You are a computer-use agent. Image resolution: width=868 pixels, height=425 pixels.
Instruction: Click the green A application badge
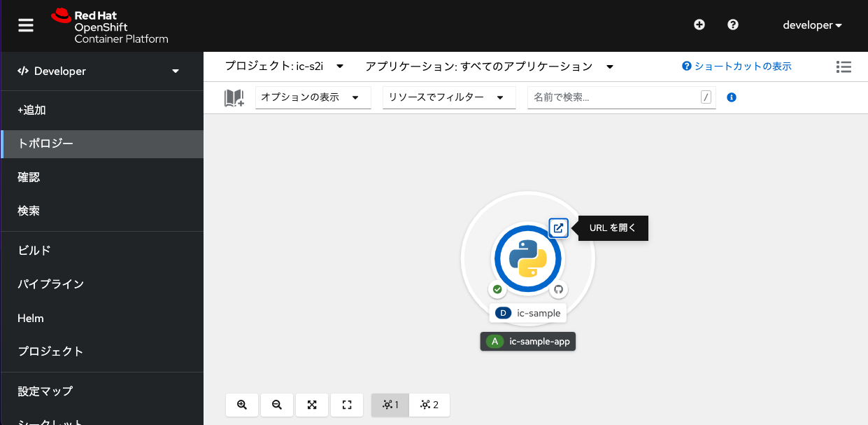(x=495, y=342)
